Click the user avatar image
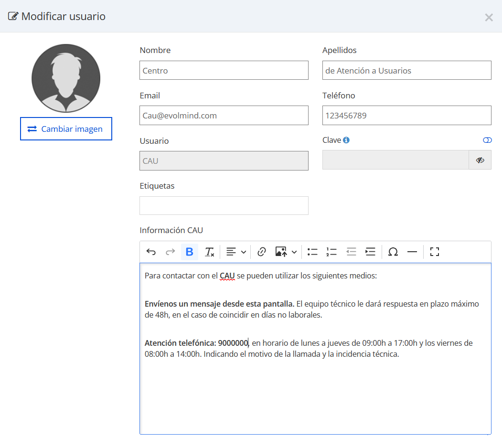 (66, 78)
